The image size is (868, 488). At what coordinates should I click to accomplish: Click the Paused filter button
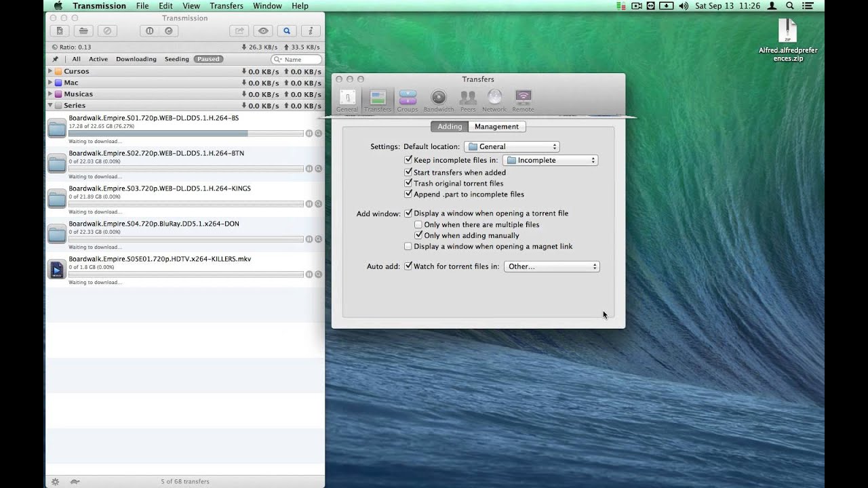(x=208, y=59)
